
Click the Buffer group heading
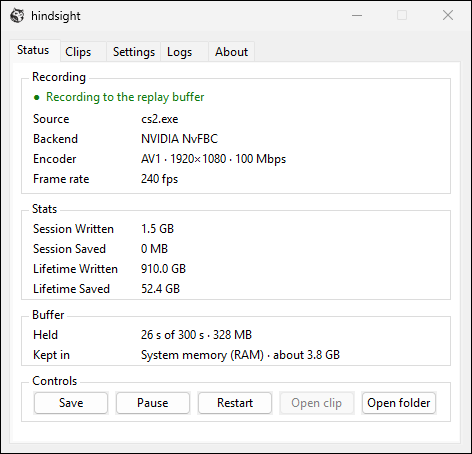(x=48, y=315)
